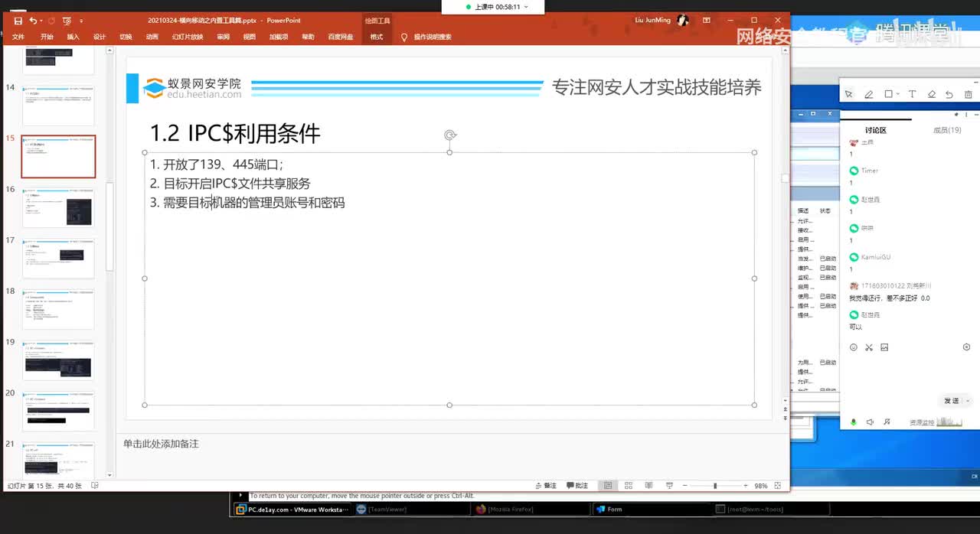
Task: Click the Redo icon in the title bar
Action: (51, 21)
